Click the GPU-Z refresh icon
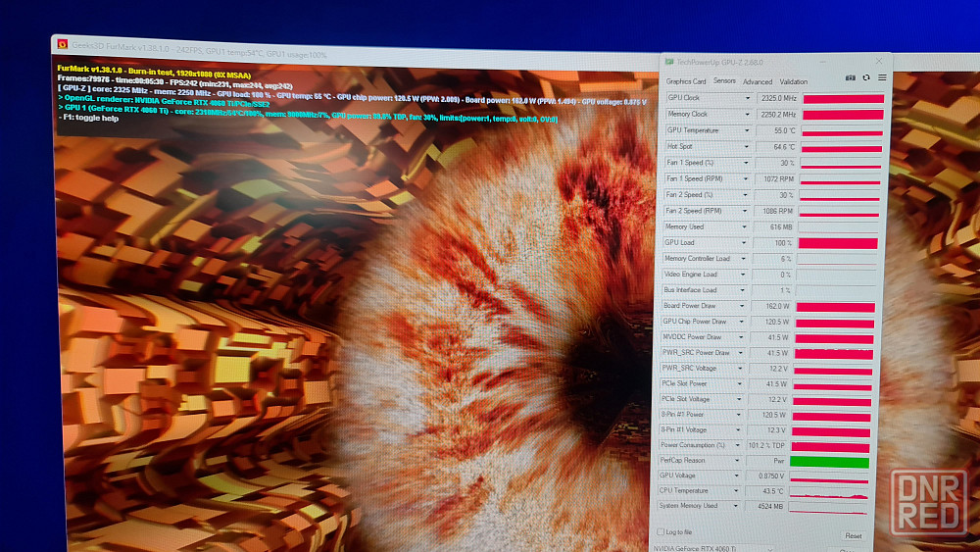Image resolution: width=980 pixels, height=552 pixels. 866,78
